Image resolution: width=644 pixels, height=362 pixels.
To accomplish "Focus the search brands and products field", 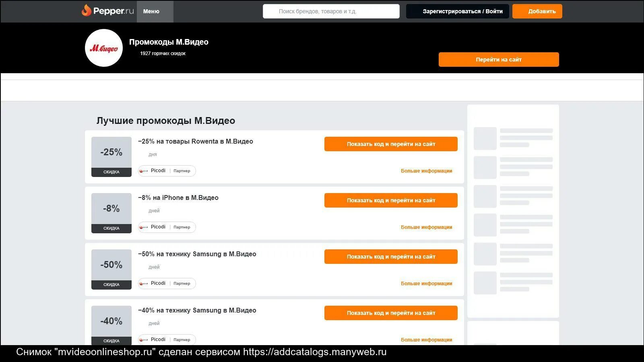I will pyautogui.click(x=331, y=11).
